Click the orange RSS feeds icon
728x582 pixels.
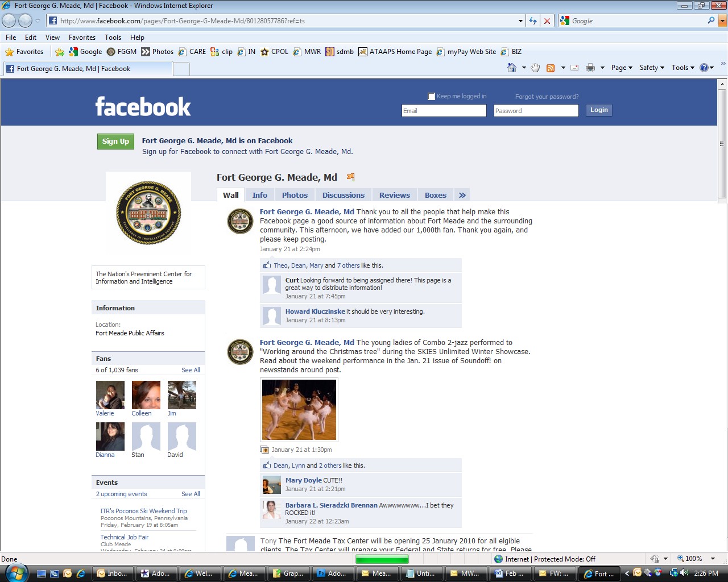click(551, 68)
